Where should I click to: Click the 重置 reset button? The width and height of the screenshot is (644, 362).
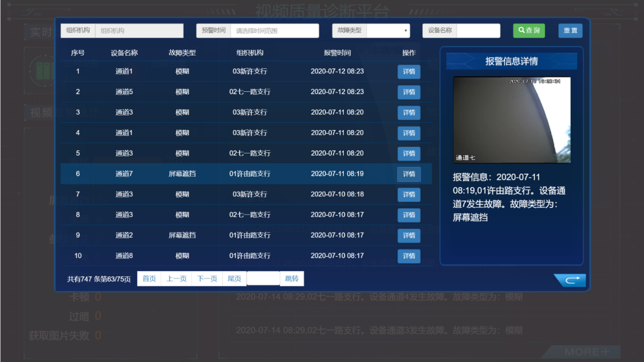570,31
